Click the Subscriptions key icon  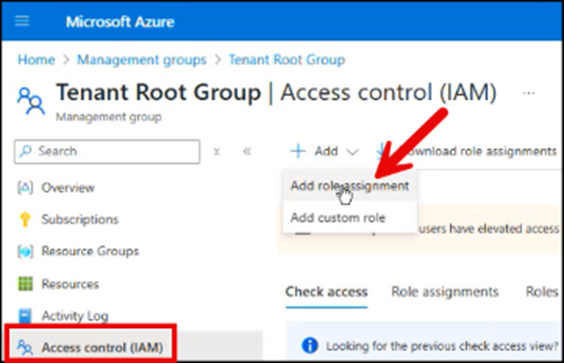[x=25, y=219]
